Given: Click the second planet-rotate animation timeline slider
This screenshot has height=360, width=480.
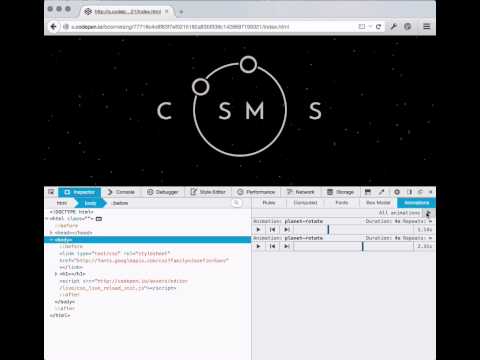Looking at the screenshot, I should [x=353, y=246].
